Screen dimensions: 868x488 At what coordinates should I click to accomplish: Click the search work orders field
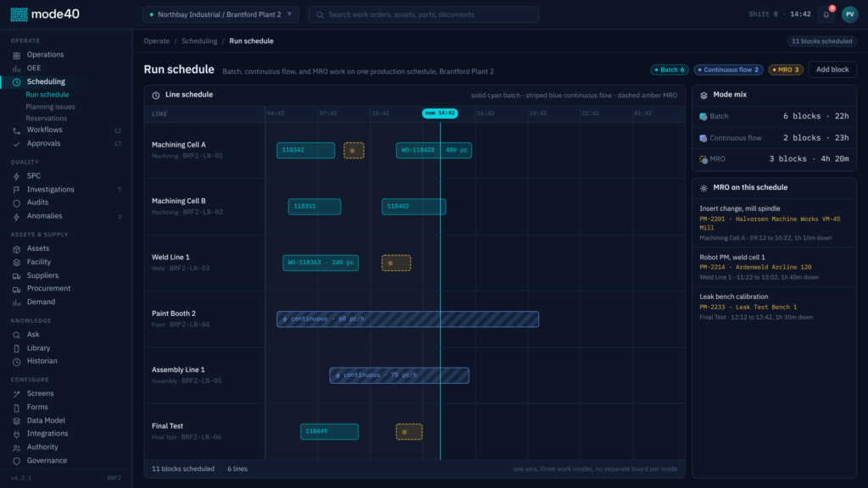point(424,14)
